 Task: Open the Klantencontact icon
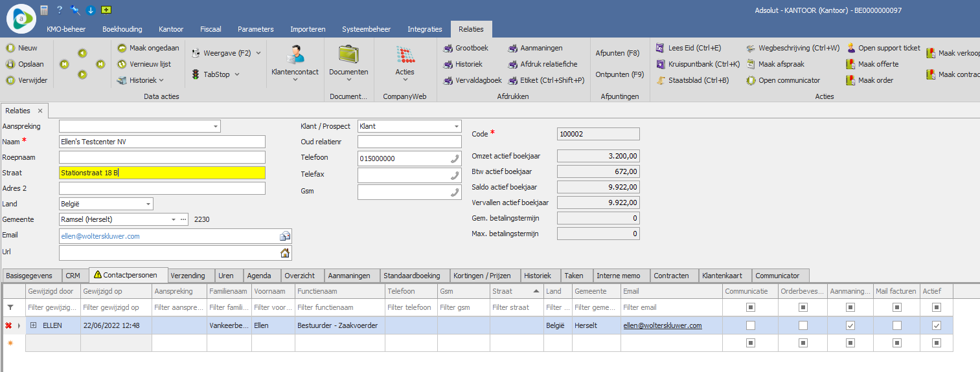295,55
